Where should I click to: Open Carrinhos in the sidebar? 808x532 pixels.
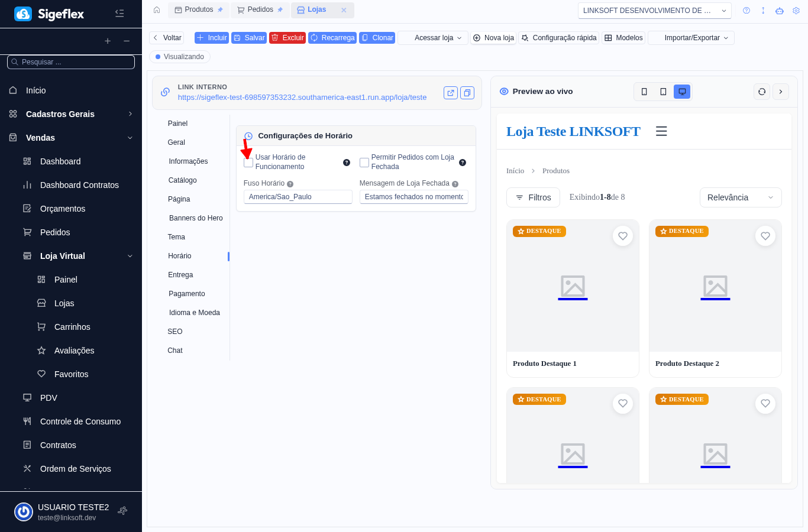click(x=72, y=327)
